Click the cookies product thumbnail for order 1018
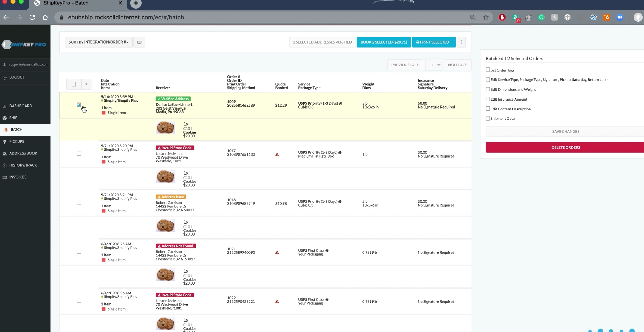Viewport: 644px width, 332px height. (165, 225)
